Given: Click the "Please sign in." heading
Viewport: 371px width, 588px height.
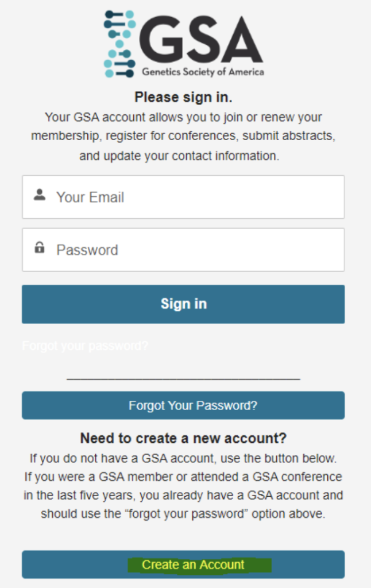Looking at the screenshot, I should pos(183,96).
